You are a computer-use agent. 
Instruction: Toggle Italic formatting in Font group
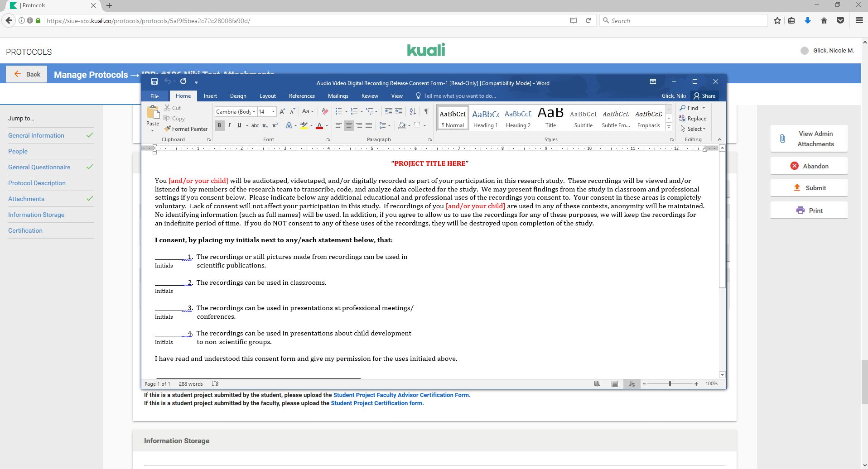tap(230, 126)
